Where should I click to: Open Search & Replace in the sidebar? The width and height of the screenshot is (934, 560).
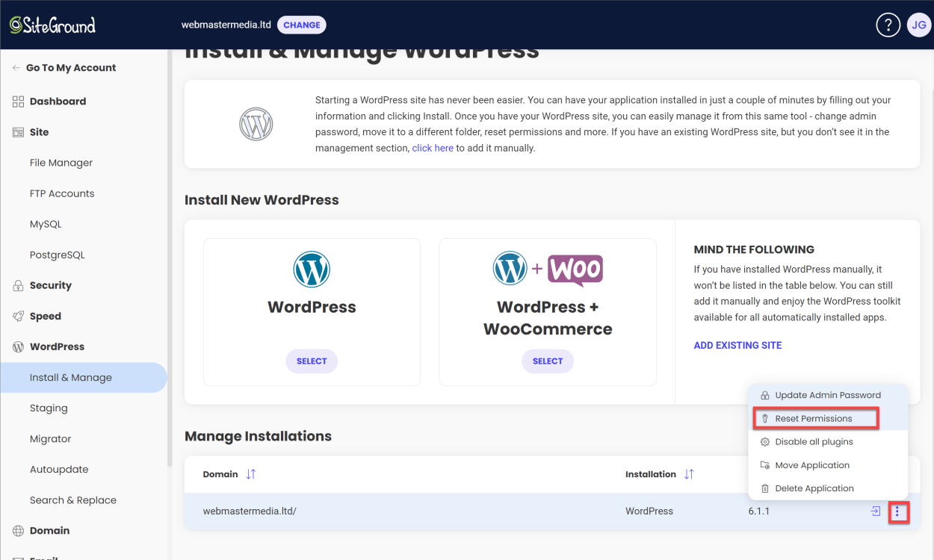[73, 500]
